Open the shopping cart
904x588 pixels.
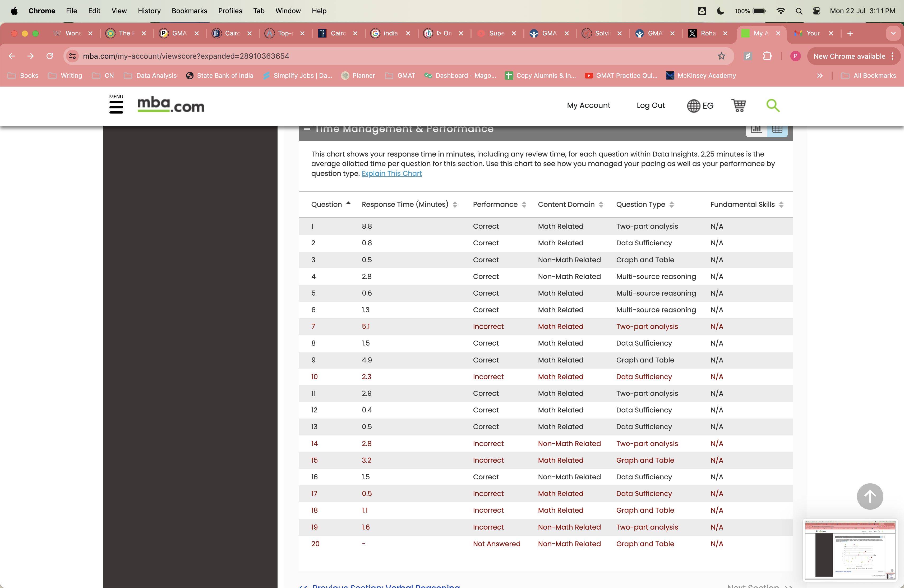(x=738, y=105)
